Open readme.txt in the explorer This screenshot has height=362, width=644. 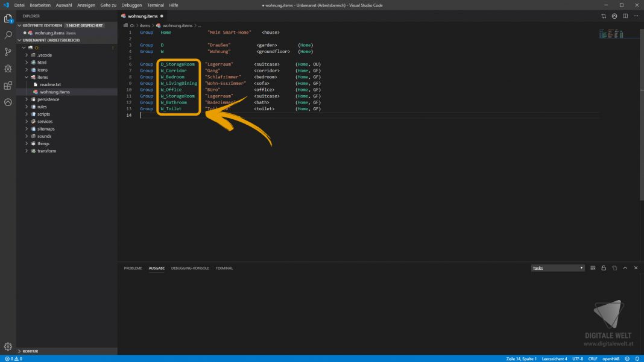[50, 84]
